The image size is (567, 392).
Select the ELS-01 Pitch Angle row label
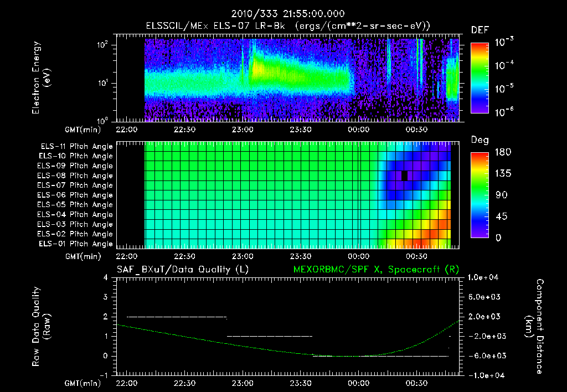[76, 244]
